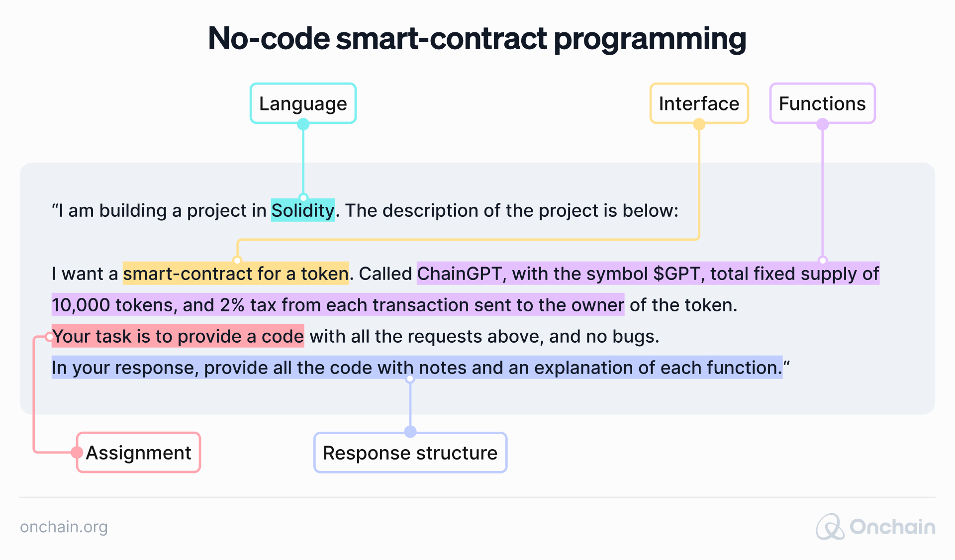This screenshot has width=955, height=560.
Task: Select the Response structure label box
Action: pos(410,453)
